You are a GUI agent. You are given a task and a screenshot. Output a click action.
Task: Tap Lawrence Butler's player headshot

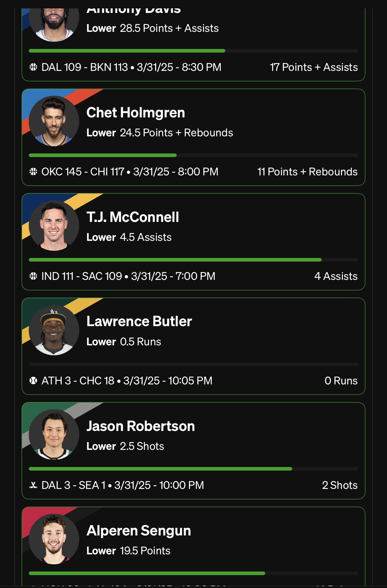pyautogui.click(x=54, y=330)
